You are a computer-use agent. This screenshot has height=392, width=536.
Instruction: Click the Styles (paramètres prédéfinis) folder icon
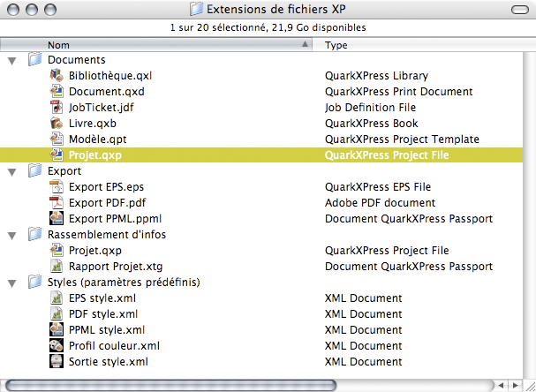pyautogui.click(x=34, y=282)
